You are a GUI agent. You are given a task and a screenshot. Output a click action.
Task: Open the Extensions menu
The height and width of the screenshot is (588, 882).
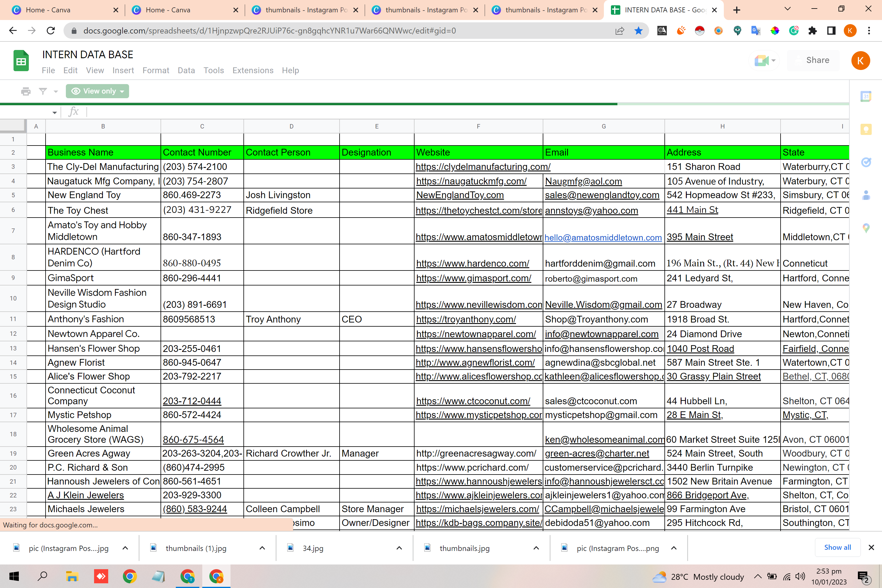click(253, 71)
